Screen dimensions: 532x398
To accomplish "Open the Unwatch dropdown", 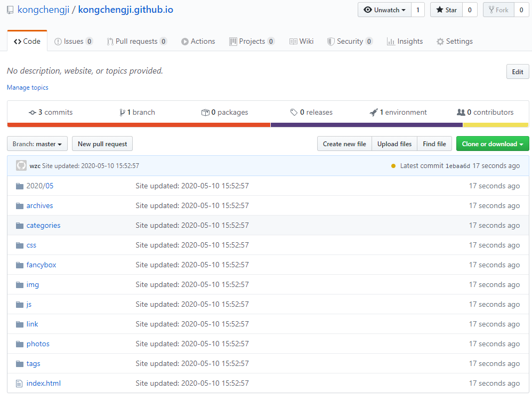I will click(384, 10).
